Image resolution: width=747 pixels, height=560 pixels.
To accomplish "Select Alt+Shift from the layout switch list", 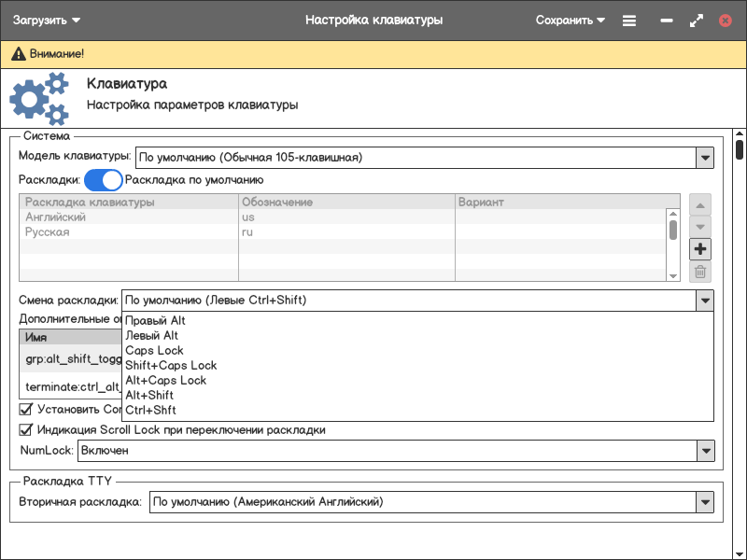I will click(x=149, y=396).
